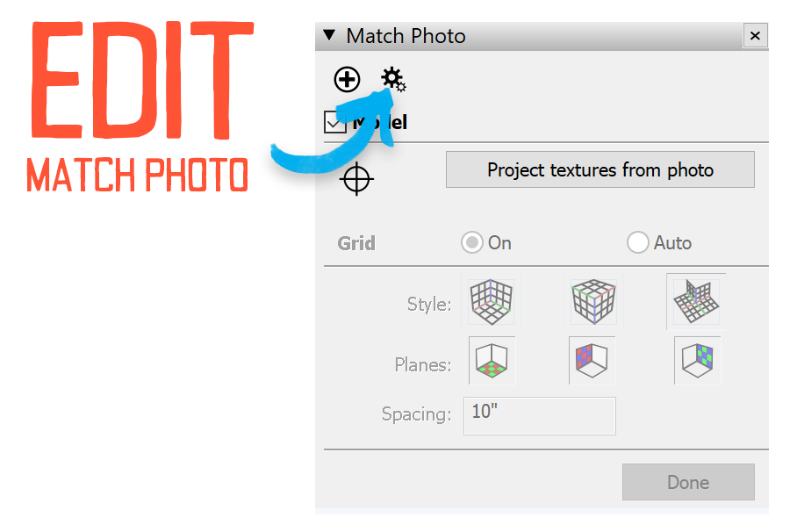Select the Grid Auto radio button
Viewport: 797px width, 532px height.
(638, 243)
